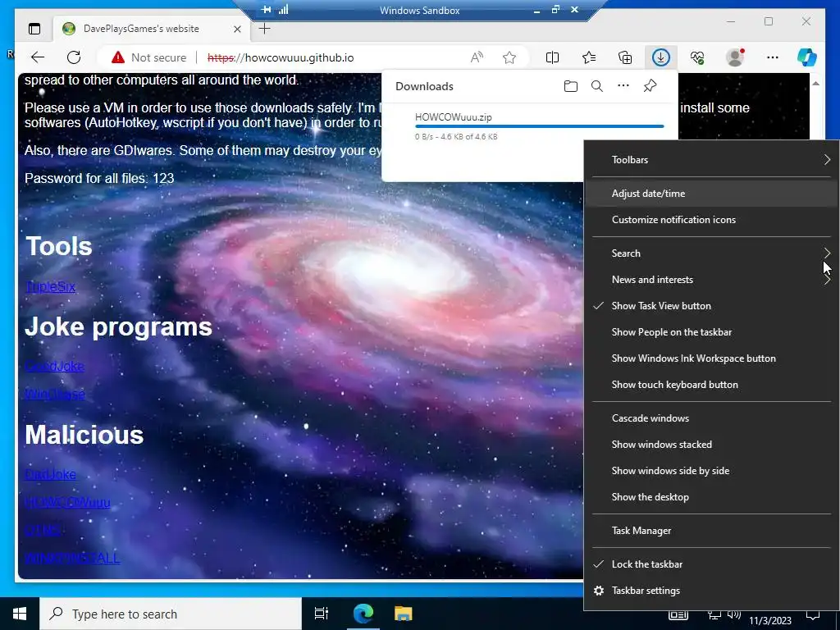
Task: Toggle the Downloads toolbar icon
Action: pyautogui.click(x=661, y=57)
